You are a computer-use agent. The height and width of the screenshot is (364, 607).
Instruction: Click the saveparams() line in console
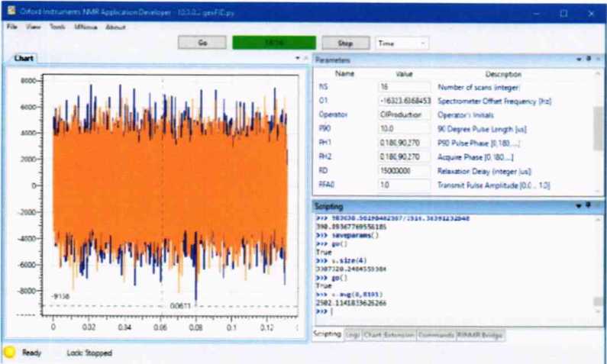coord(347,236)
